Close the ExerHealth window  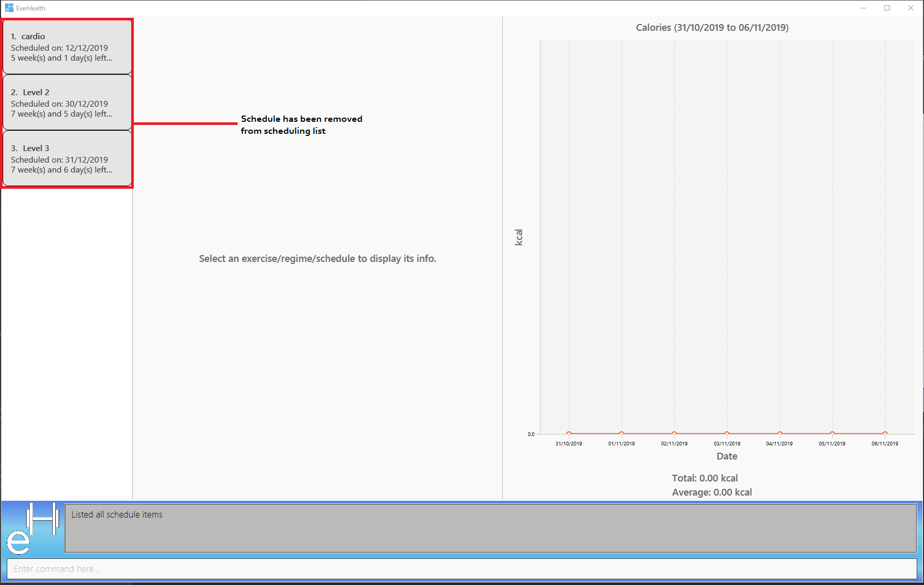point(911,8)
